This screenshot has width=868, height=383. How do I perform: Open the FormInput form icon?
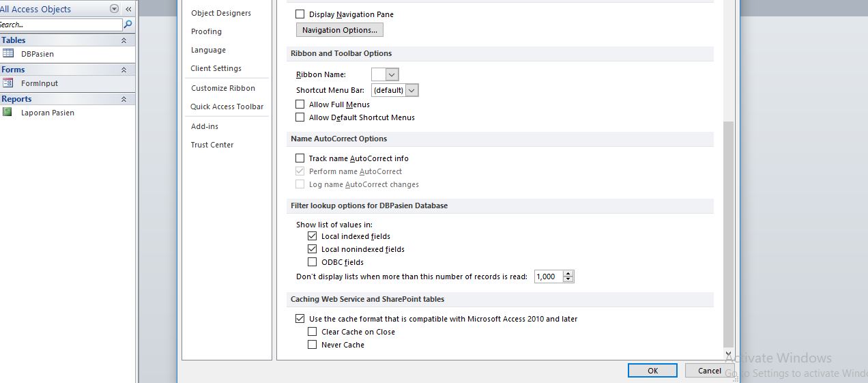[x=8, y=83]
